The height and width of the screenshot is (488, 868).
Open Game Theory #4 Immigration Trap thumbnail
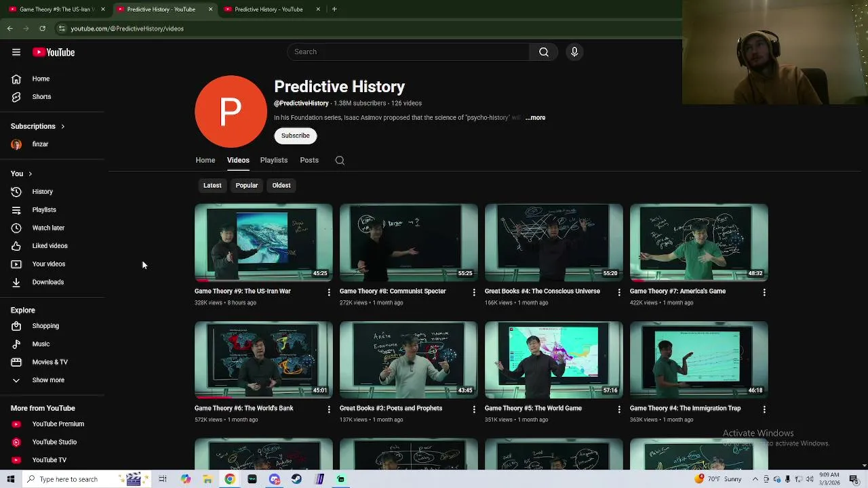tap(699, 360)
